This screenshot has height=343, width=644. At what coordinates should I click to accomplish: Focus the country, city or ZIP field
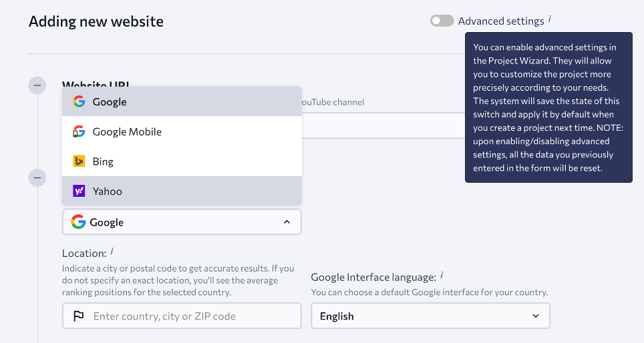coord(194,316)
